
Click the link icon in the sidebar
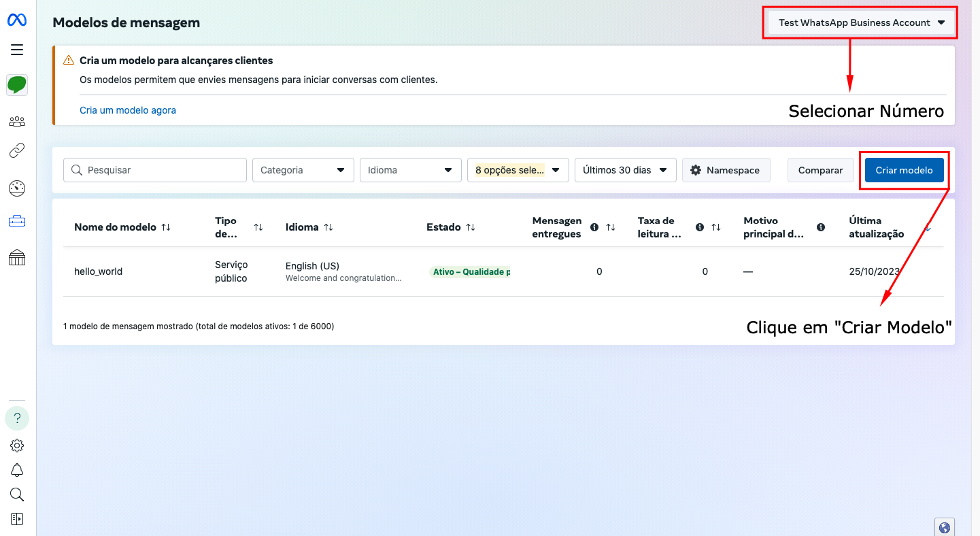[16, 151]
